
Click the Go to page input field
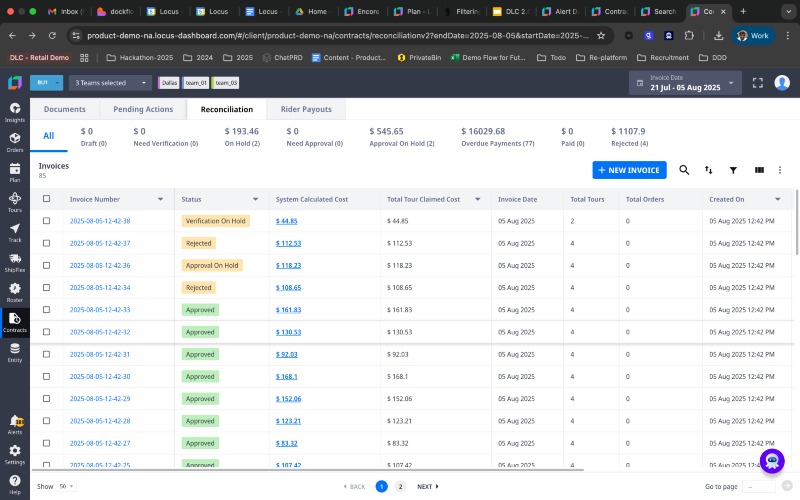point(759,486)
